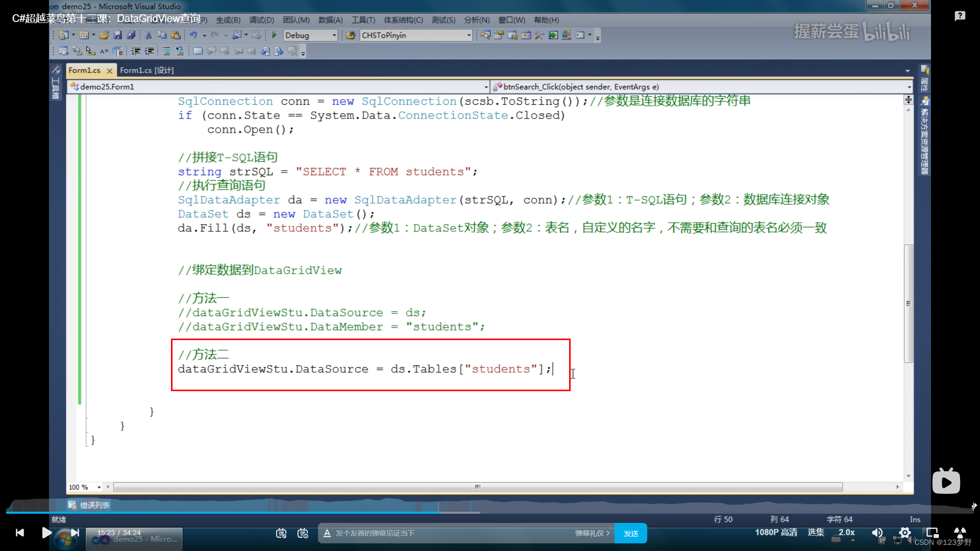The width and height of the screenshot is (980, 551).
Task: Click the picture-in-picture icon in player
Action: [x=933, y=533]
